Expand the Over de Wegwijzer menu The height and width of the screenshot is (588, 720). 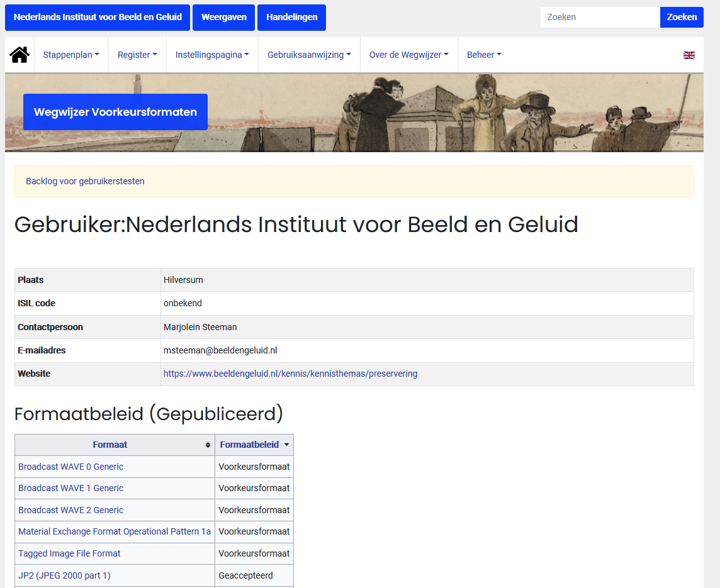pyautogui.click(x=408, y=55)
